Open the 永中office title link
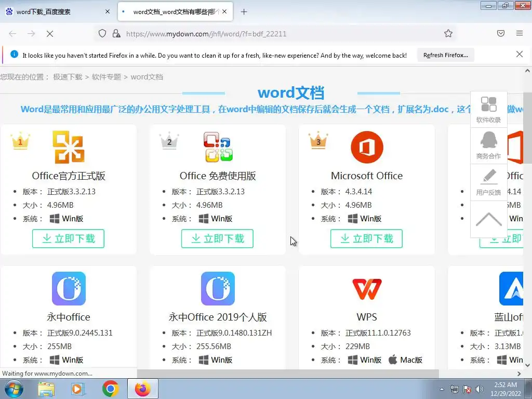Image resolution: width=532 pixels, height=399 pixels. coord(69,317)
